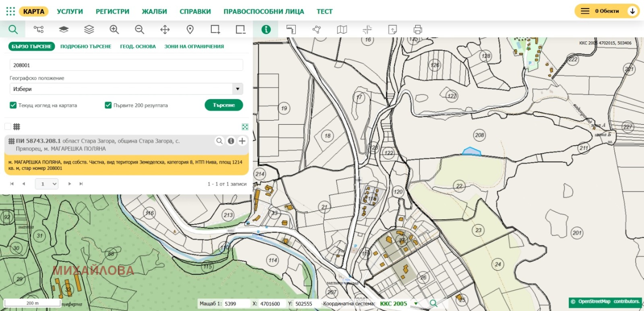Zoom to parcel 58743.208.1 via magnifier
This screenshot has height=311, width=644.
click(219, 141)
